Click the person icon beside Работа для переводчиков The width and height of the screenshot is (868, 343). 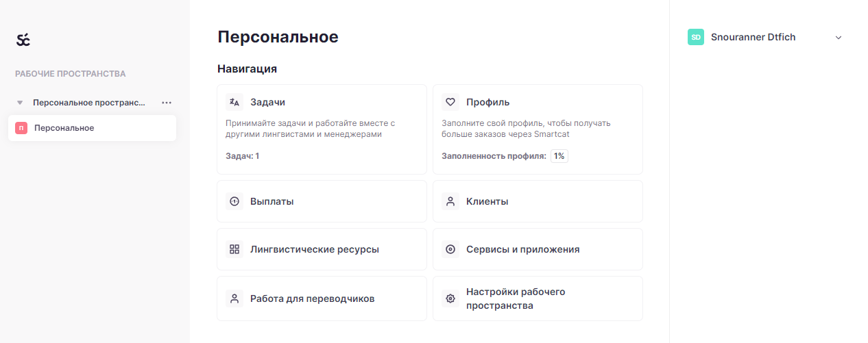click(x=234, y=298)
